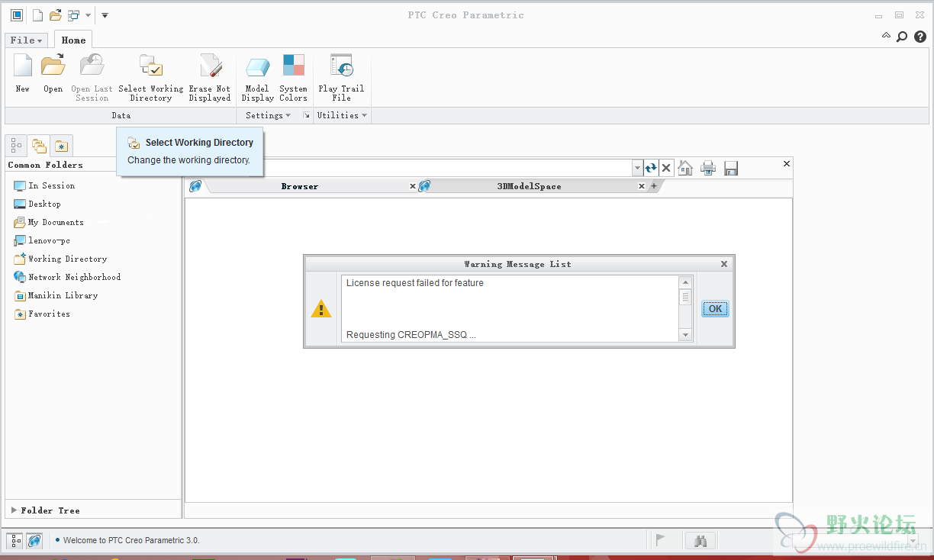Click the browser address input field
The image size is (934, 560).
449,168
